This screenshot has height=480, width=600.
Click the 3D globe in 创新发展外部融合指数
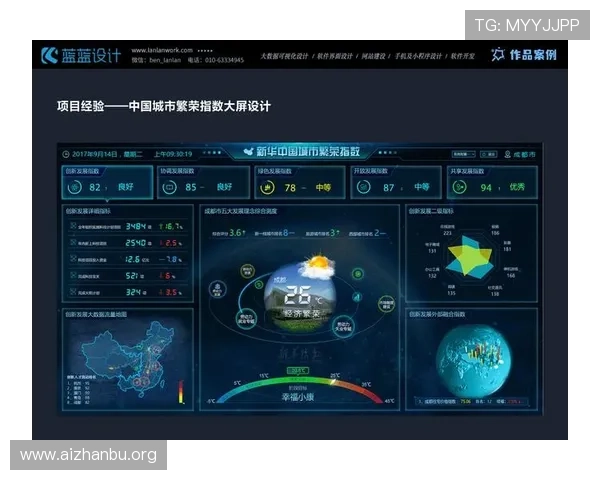click(x=473, y=362)
